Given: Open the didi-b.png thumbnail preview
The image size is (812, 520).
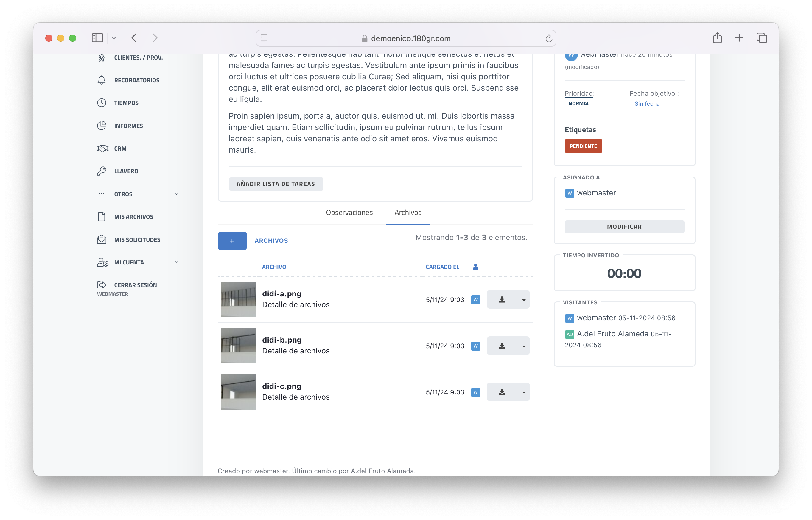Looking at the screenshot, I should point(238,346).
